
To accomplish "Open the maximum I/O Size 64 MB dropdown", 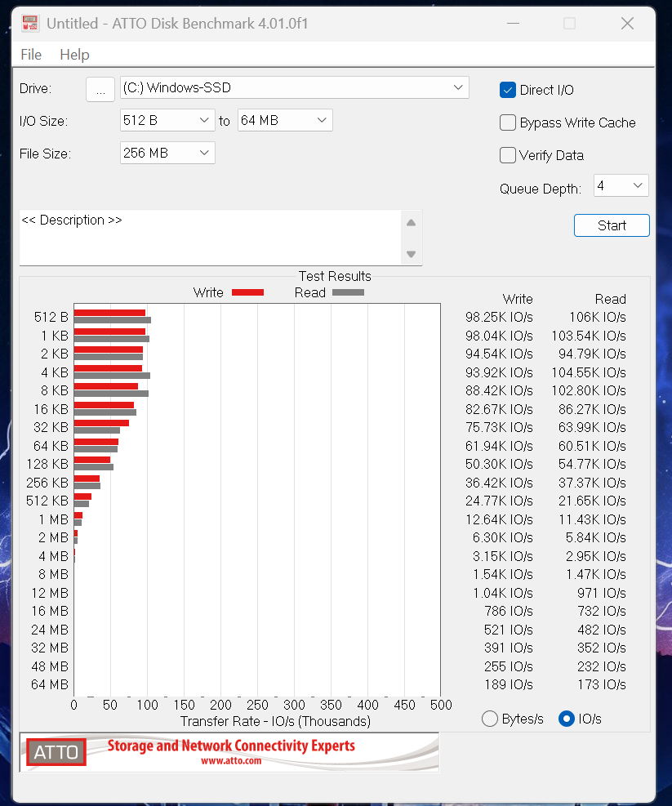I will (x=285, y=120).
